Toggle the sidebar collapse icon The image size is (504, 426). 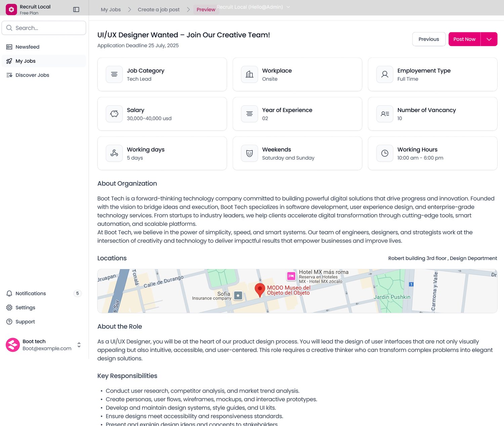(x=76, y=9)
